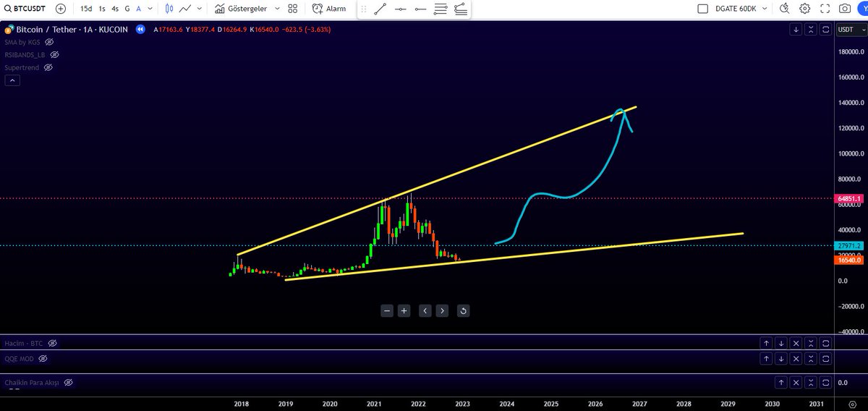Open the Göstergeler indicators menu

242,9
